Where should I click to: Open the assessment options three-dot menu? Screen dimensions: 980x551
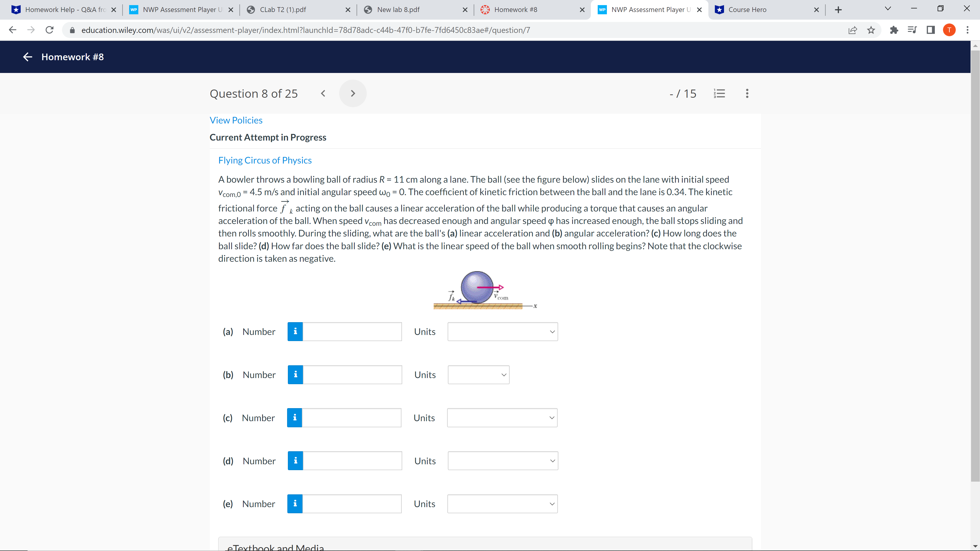pos(746,94)
